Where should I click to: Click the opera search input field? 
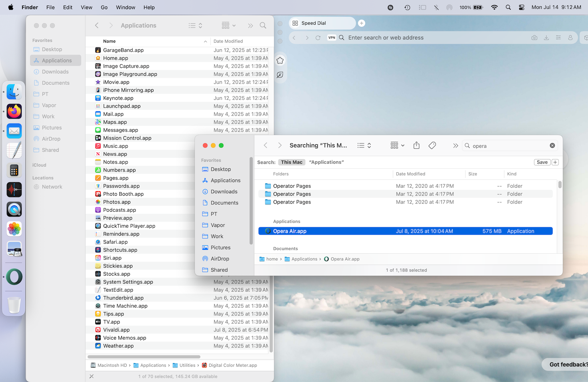pyautogui.click(x=510, y=145)
